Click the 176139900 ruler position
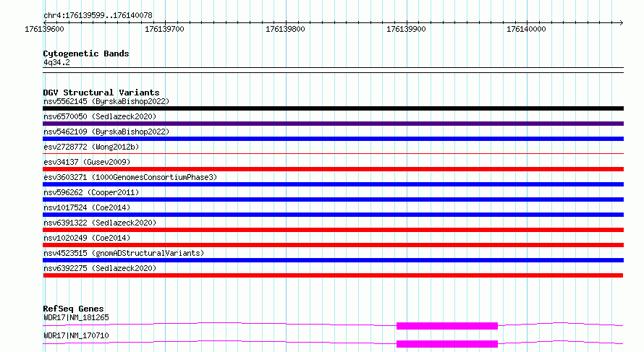This screenshot has width=644, height=352. click(x=406, y=29)
